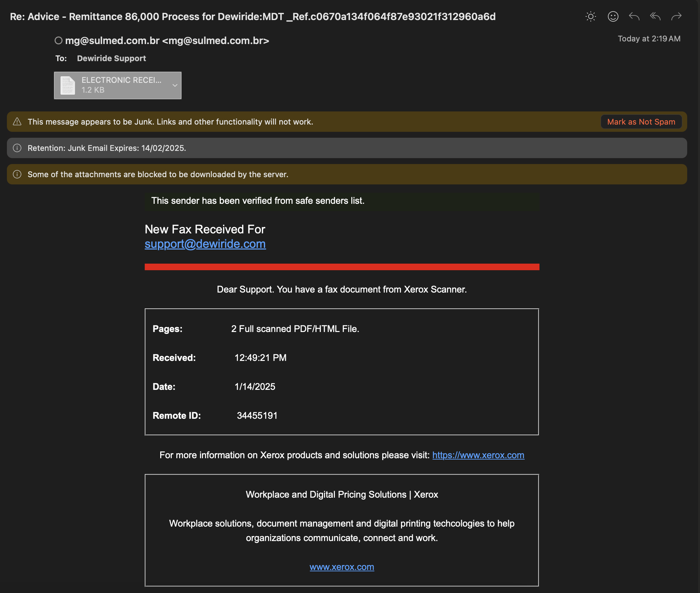700x593 pixels.
Task: Select the Dewiride Support recipient name
Action: click(x=111, y=59)
